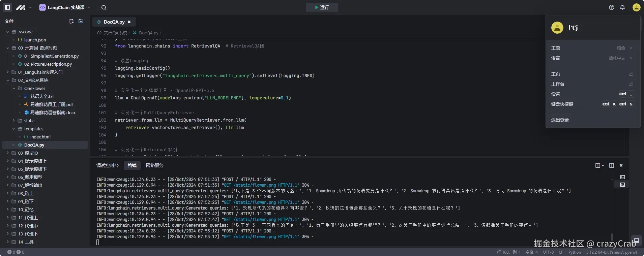Create a new folder in explorer

[81, 21]
